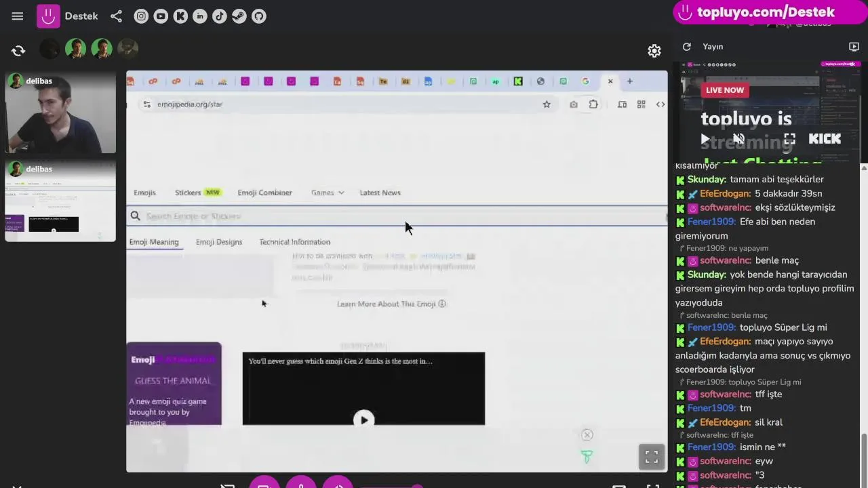This screenshot has height=488, width=868.
Task: Open the GitHub social icon
Action: pos(259,16)
